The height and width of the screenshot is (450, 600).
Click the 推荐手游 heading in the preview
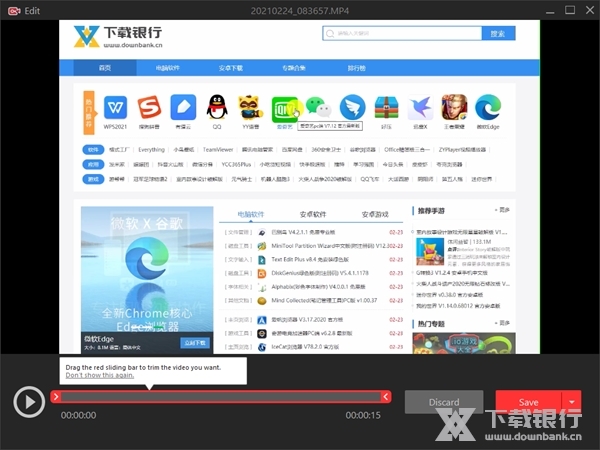click(431, 211)
